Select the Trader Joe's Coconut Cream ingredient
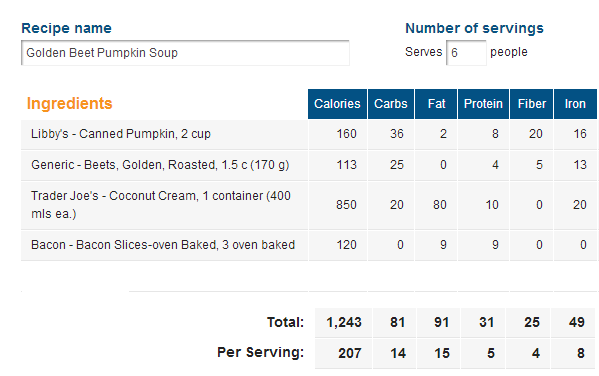 161,205
